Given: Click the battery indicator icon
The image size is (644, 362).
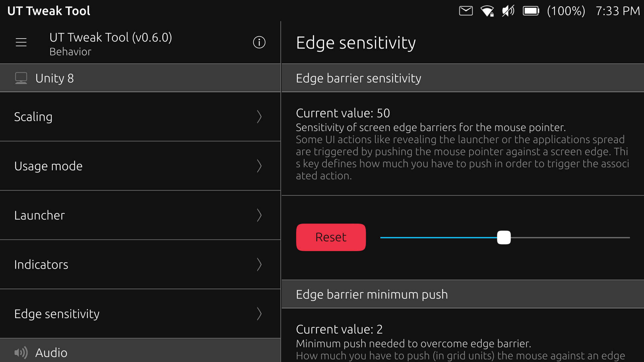Looking at the screenshot, I should pos(531,11).
